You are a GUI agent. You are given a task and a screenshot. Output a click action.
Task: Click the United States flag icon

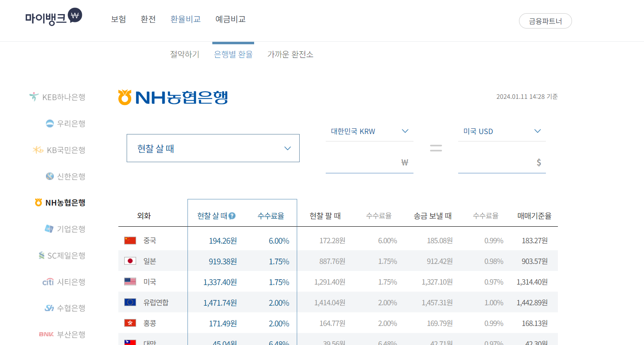pos(130,282)
